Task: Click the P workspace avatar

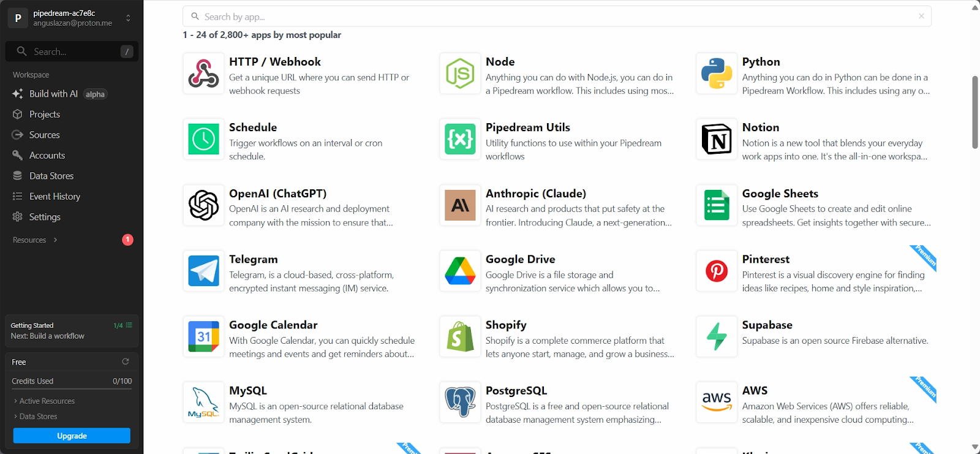Action: pos(18,18)
